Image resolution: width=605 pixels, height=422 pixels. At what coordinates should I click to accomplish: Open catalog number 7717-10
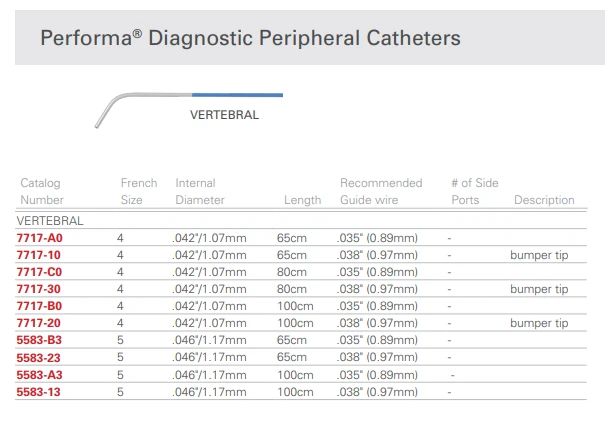[39, 255]
